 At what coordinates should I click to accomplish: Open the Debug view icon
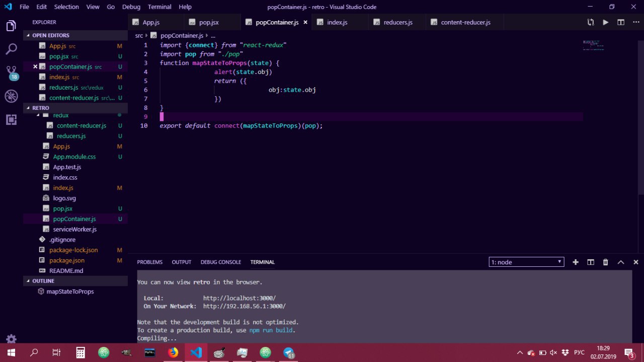point(11,96)
